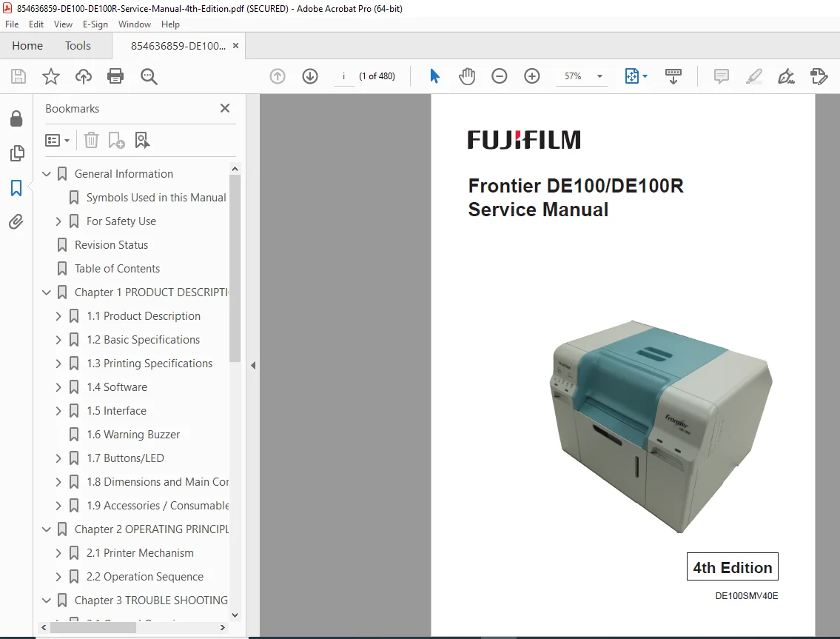
Task: Click bookmarks vertical scrollbar thumb
Action: (235, 268)
